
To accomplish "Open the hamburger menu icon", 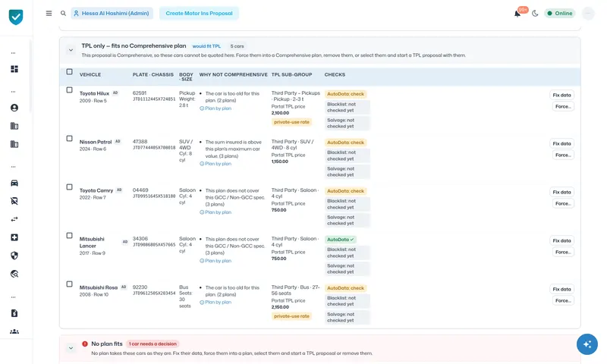I will pos(49,13).
